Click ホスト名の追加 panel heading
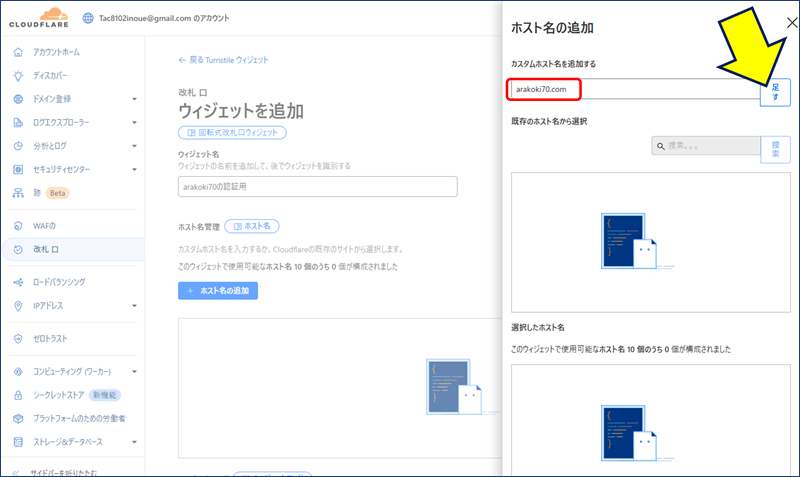This screenshot has width=800, height=477. click(x=552, y=28)
